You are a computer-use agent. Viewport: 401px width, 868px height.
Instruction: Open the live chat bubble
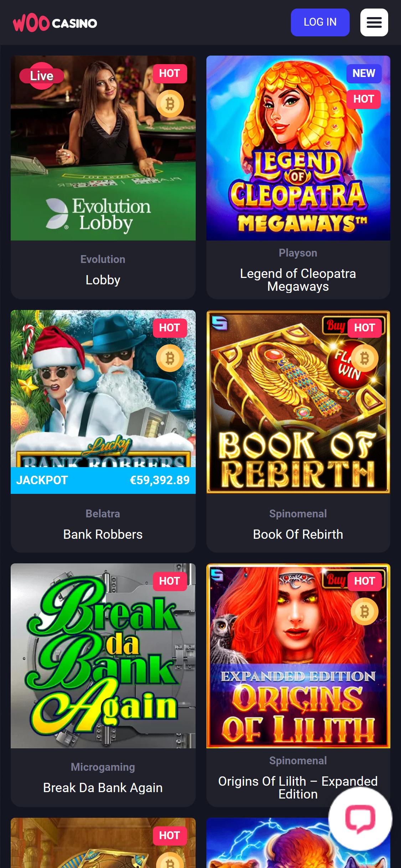click(360, 819)
